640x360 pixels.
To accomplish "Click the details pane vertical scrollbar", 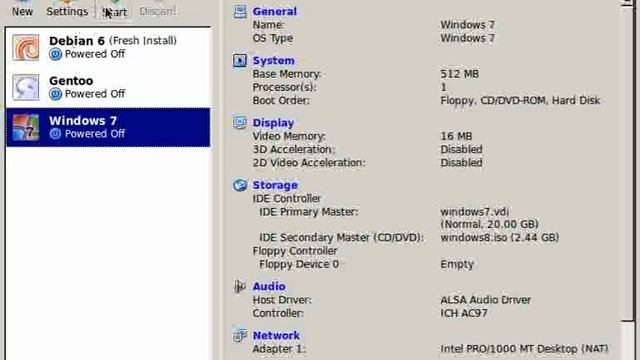I will coord(629,180).
